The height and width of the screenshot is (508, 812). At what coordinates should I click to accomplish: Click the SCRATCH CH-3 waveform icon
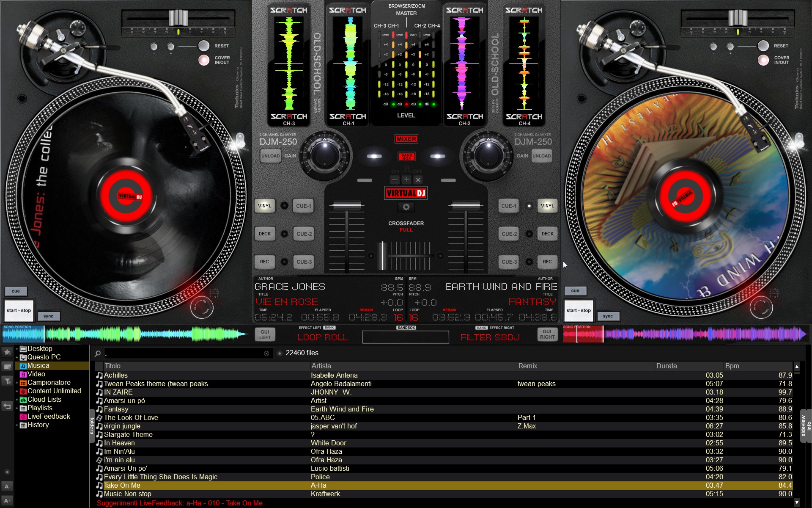(x=291, y=63)
